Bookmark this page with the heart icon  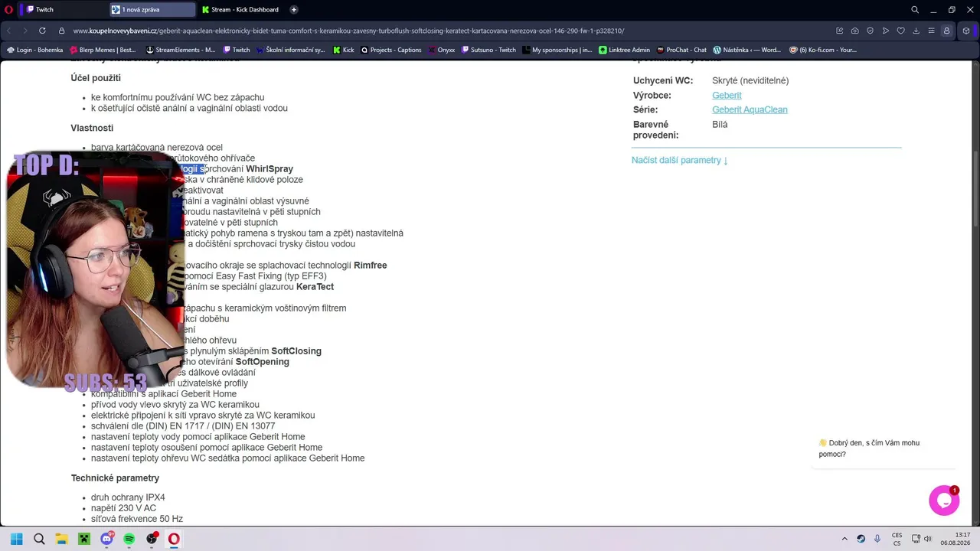[901, 31]
